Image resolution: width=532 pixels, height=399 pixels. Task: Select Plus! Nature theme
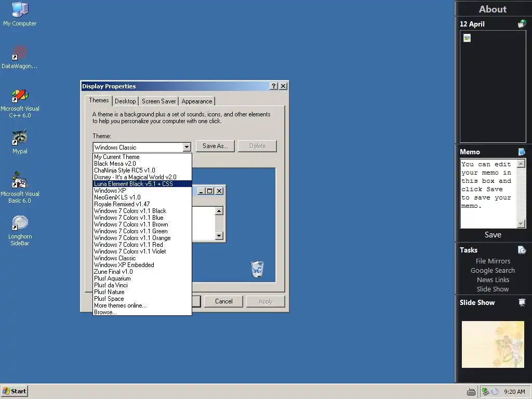(142, 292)
